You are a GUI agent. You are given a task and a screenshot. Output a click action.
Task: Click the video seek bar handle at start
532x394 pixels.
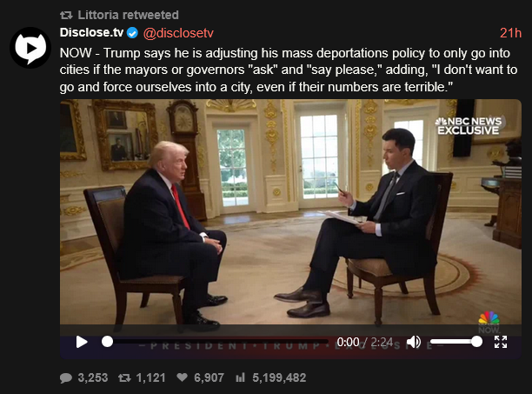coord(107,342)
